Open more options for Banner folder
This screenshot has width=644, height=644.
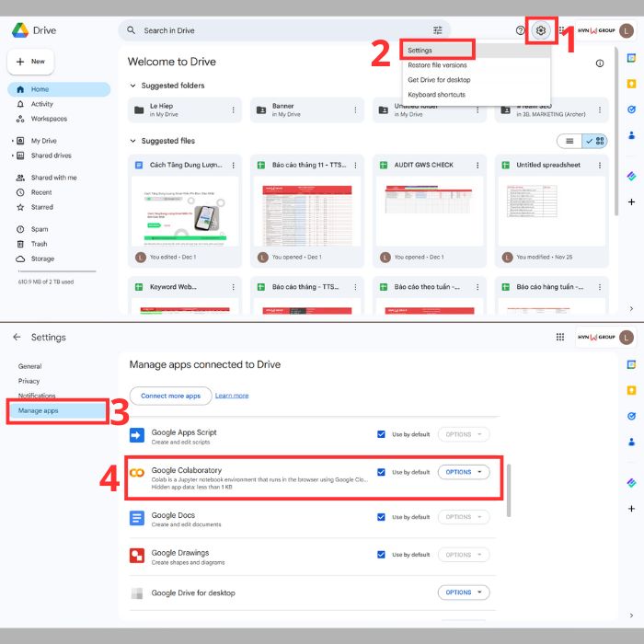355,109
